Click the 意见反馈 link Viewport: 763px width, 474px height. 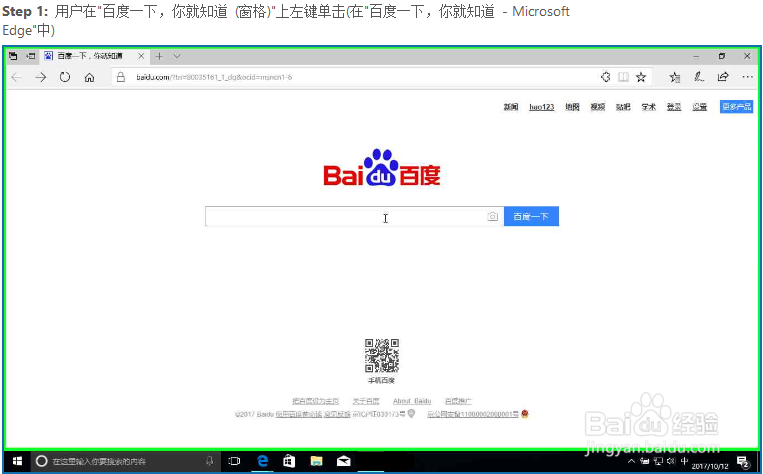point(337,414)
